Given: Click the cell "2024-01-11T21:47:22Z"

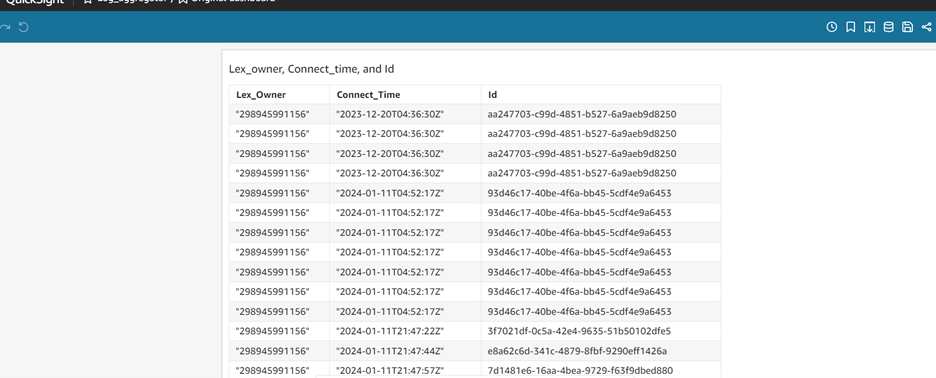Looking at the screenshot, I should pyautogui.click(x=405, y=331).
